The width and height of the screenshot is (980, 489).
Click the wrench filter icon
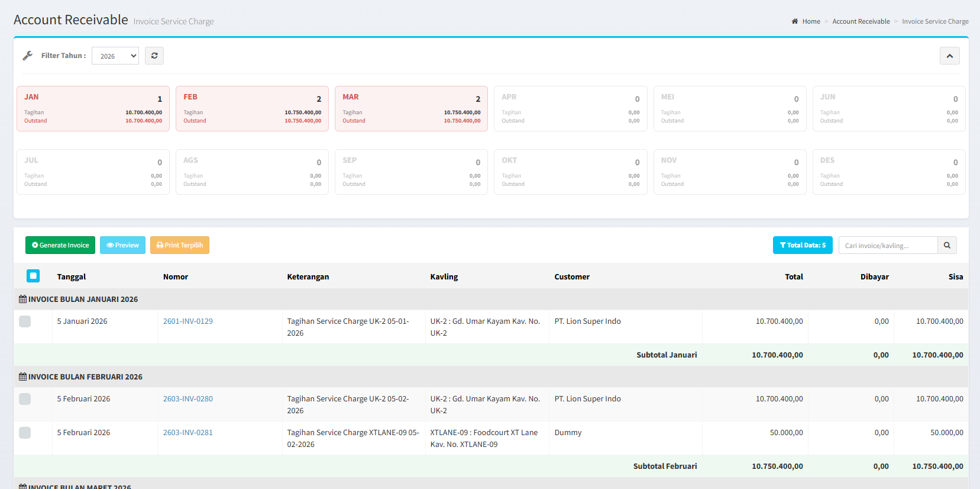coord(27,56)
